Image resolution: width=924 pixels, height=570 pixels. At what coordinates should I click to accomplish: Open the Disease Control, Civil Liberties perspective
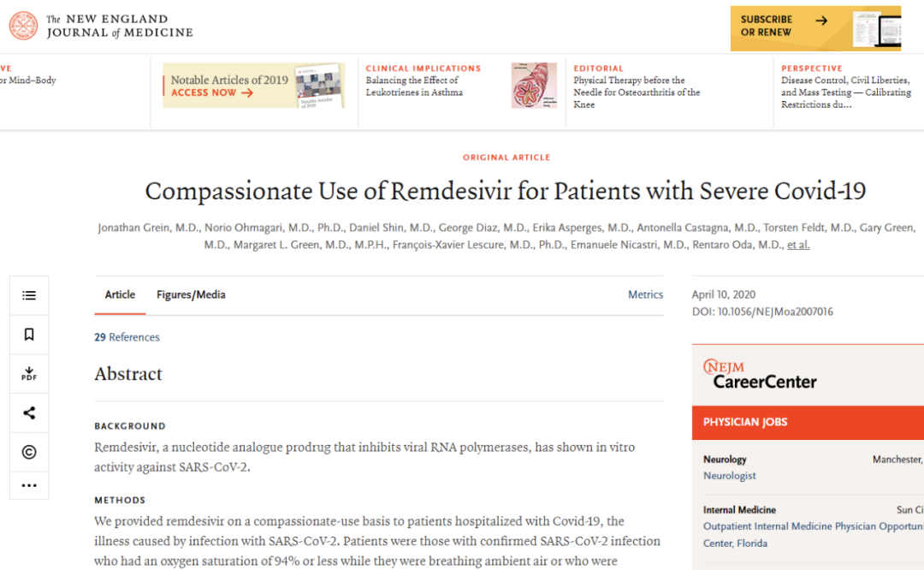point(845,92)
